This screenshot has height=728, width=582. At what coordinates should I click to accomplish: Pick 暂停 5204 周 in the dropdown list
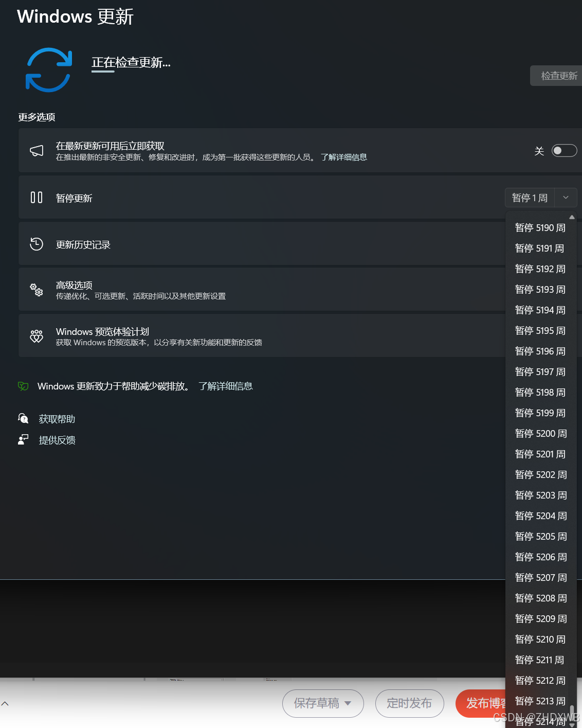tap(541, 516)
